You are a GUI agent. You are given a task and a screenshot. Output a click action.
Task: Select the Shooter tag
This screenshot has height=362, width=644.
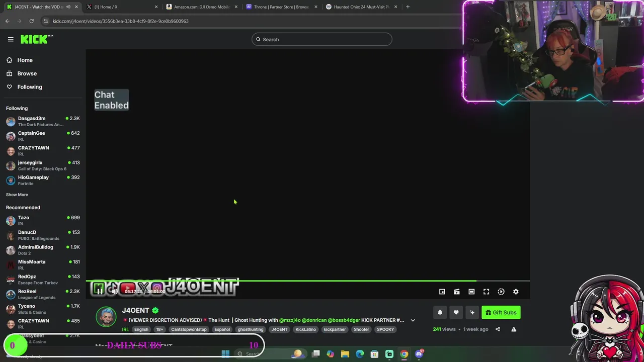361,329
